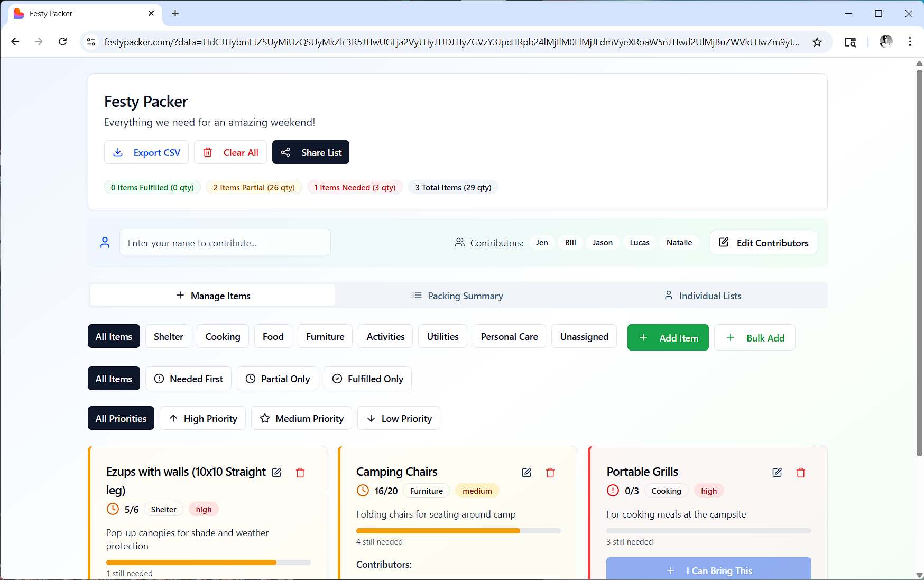Show Fulfilled Only items
Screen dimensions: 924x580
[367, 379]
